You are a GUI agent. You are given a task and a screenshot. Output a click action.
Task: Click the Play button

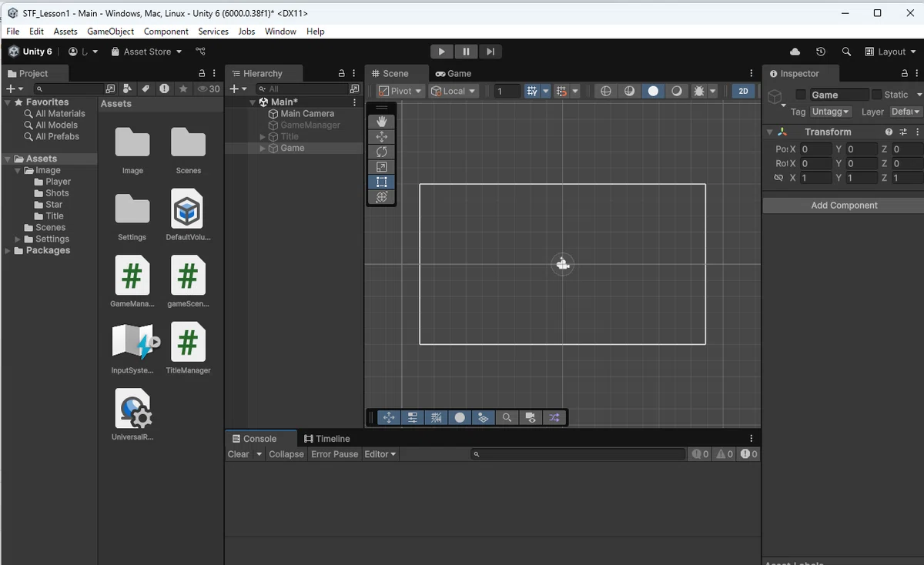coord(441,52)
